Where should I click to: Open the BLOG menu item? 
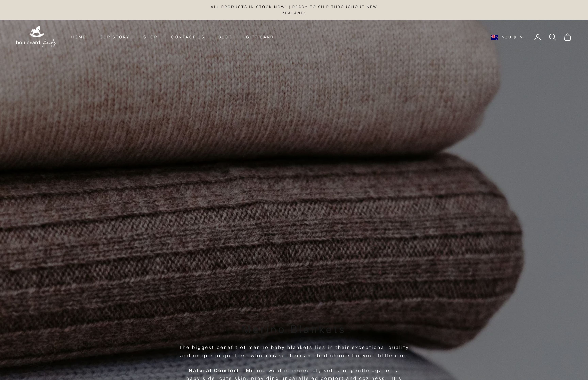tap(225, 37)
